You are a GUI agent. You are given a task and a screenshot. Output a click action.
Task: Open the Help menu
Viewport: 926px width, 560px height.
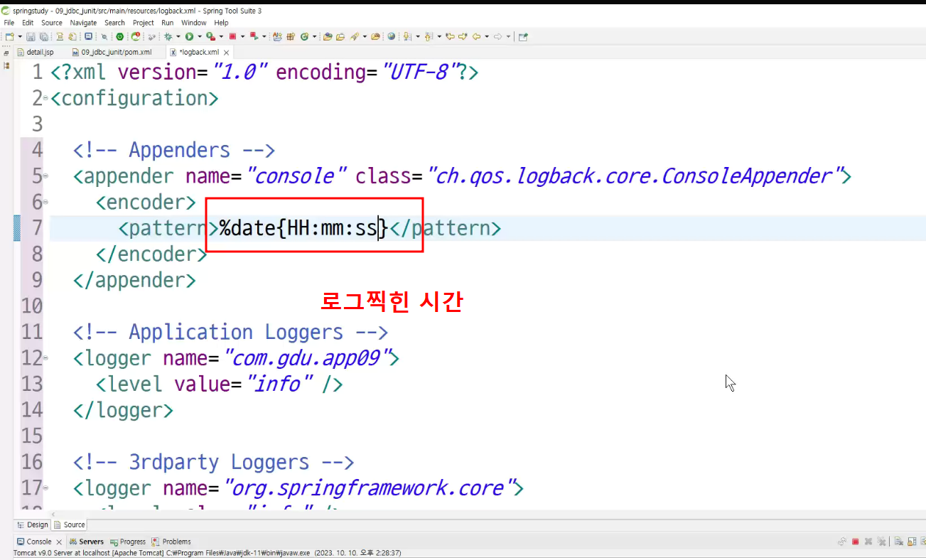coord(221,23)
